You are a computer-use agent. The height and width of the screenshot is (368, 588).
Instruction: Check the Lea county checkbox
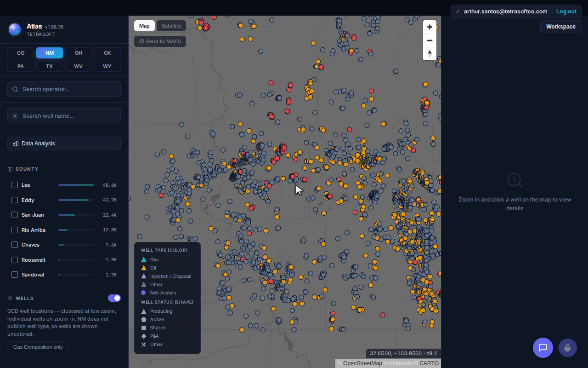[15, 185]
